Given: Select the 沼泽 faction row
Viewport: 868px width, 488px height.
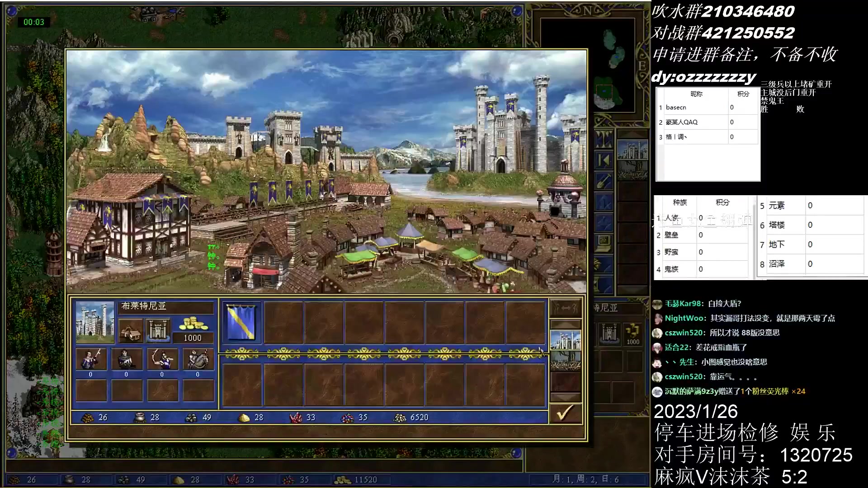Looking at the screenshot, I should click(x=811, y=264).
